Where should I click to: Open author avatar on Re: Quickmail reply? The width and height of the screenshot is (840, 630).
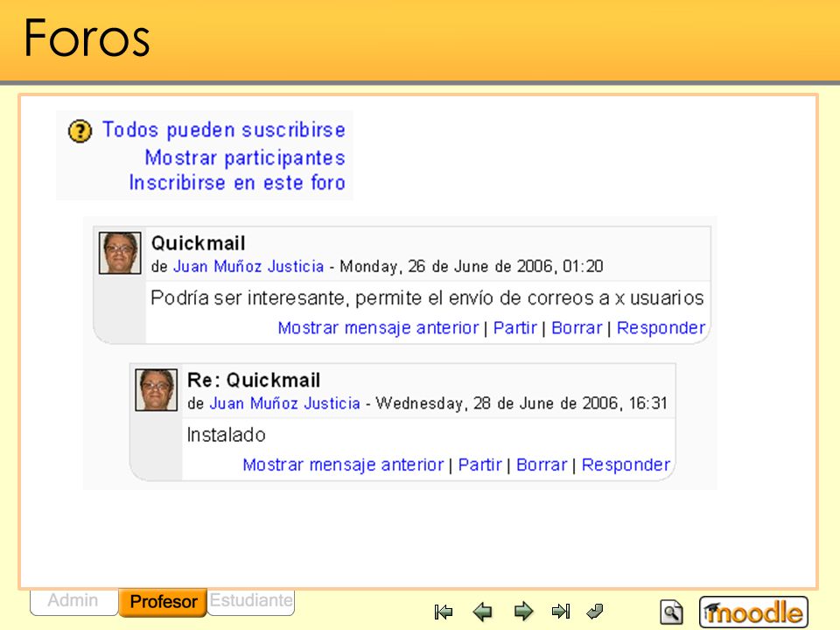156,390
